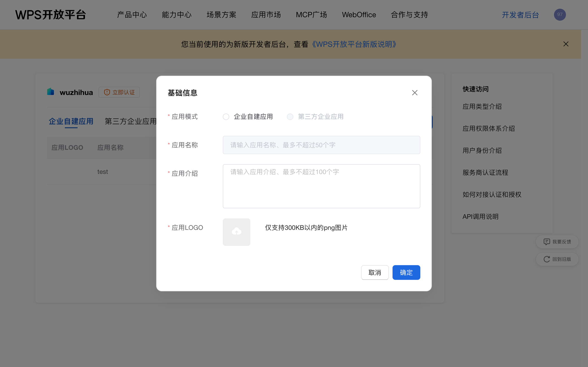This screenshot has height=367, width=588.
Task: Open the 应用市场 navigation item
Action: point(266,14)
